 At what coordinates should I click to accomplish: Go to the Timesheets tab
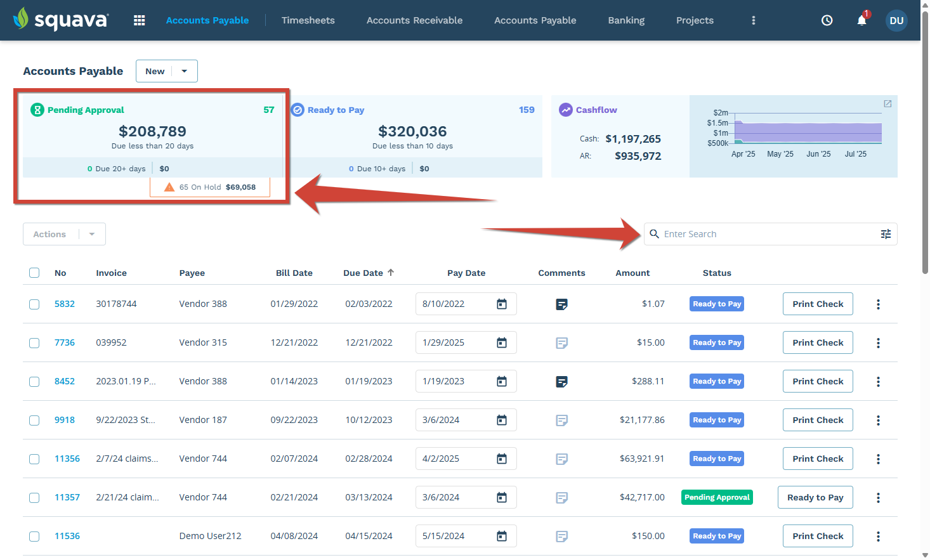coord(308,20)
